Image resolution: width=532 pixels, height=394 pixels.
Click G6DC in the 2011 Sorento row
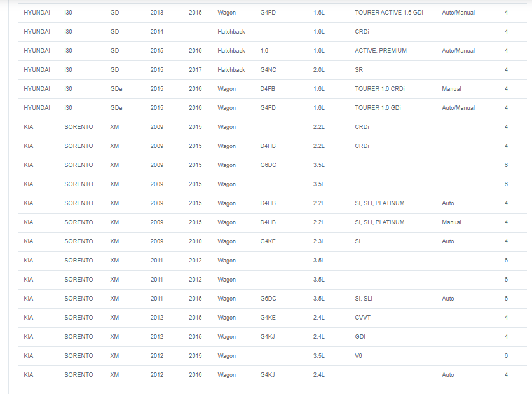pos(268,298)
